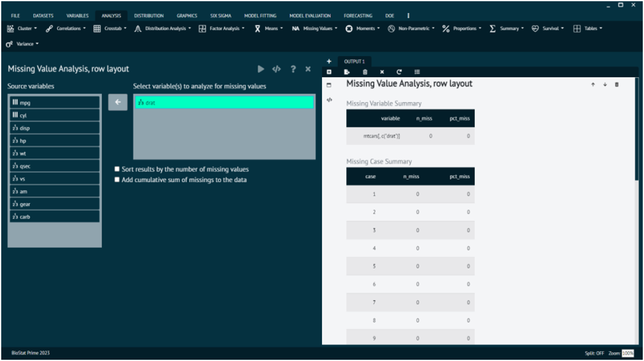644x361 pixels.
Task: Go to the DISTRIBUTION tab
Action: click(149, 15)
